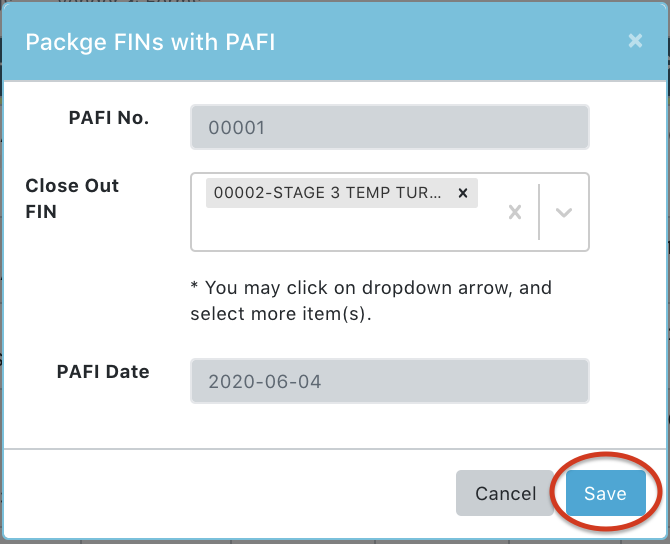Viewport: 670px width, 544px height.
Task: Click the PAFI No. field showing 00001
Action: (389, 127)
